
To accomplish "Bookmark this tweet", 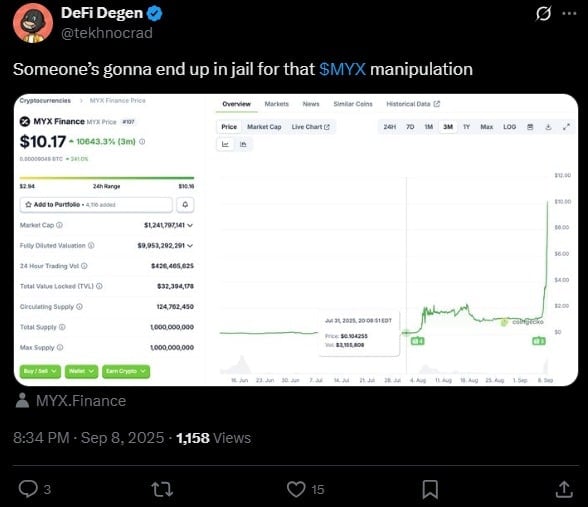I will click(430, 489).
